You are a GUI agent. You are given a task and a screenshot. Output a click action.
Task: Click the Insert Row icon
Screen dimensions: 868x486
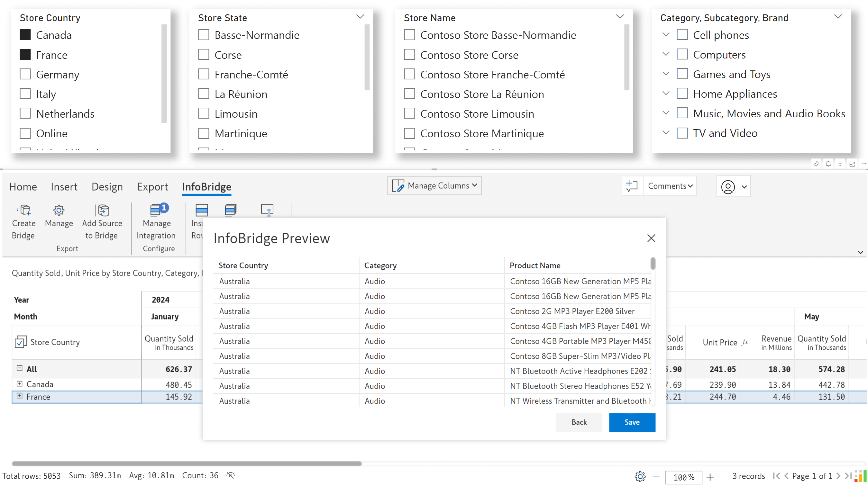[x=202, y=210]
